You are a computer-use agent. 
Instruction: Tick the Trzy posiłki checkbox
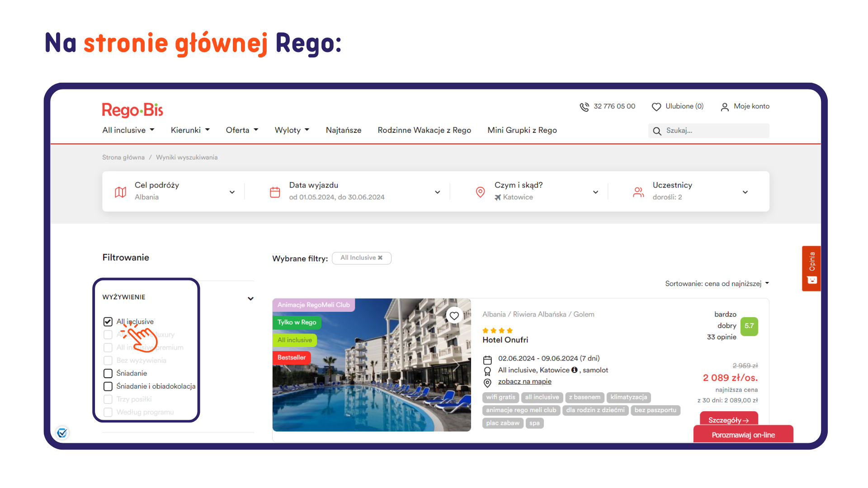click(108, 399)
